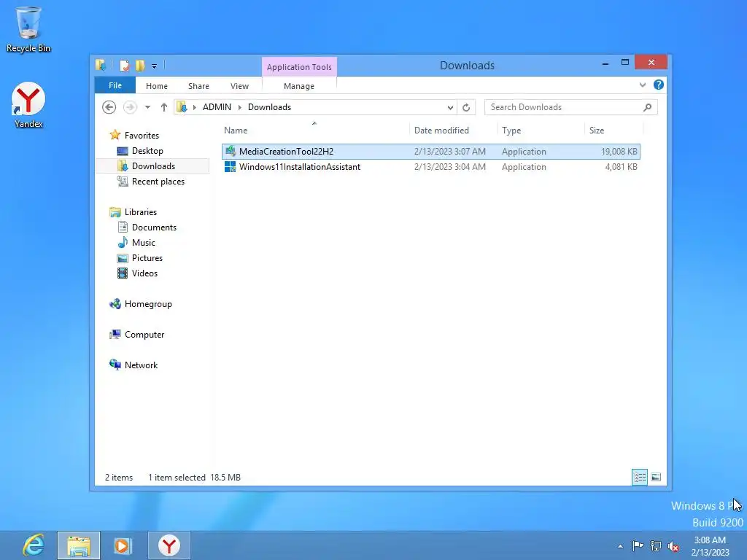The image size is (747, 560).
Task: Switch to the Home ribbon tab
Action: tap(157, 86)
